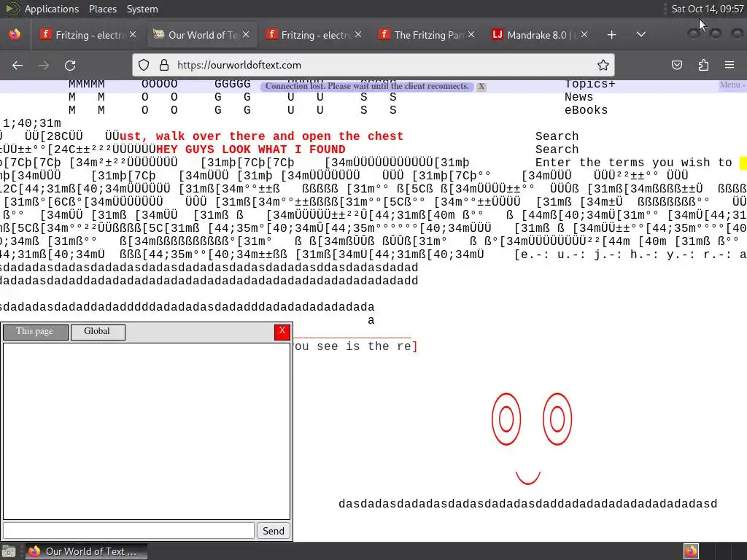Viewport: 747px width, 560px height.
Task: Expand the list all tabs chevron
Action: coord(641,35)
